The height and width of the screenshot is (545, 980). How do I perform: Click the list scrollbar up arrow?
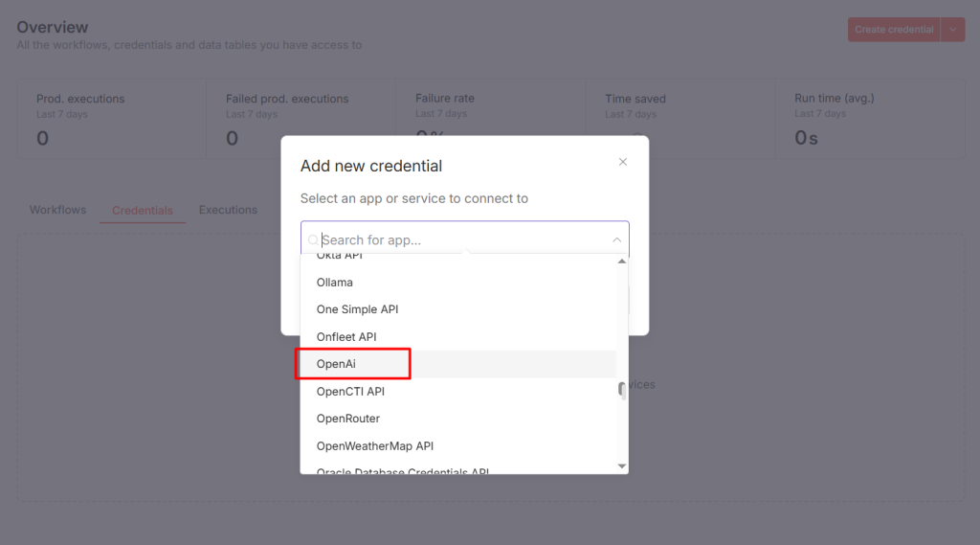pyautogui.click(x=622, y=261)
